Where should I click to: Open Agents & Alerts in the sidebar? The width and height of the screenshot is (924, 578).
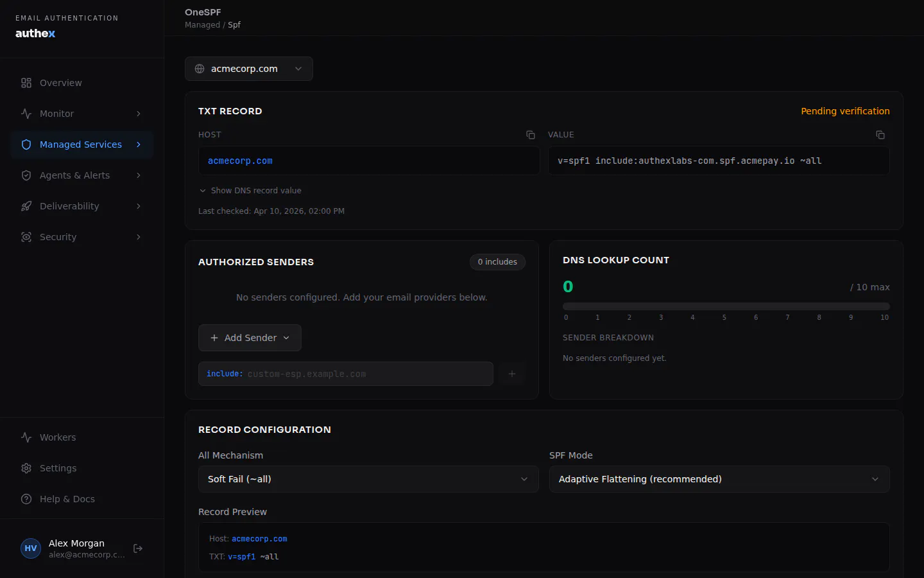pos(82,175)
